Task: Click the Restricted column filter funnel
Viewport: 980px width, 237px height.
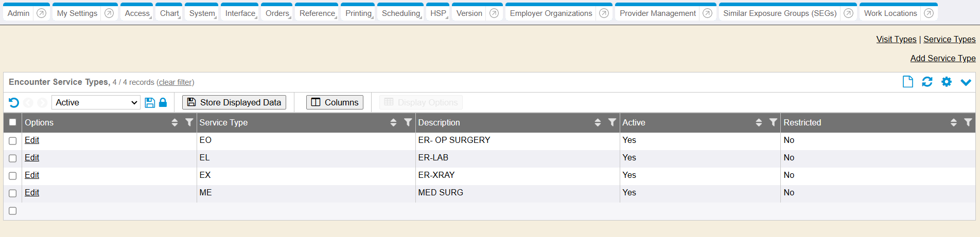Action: coord(968,122)
